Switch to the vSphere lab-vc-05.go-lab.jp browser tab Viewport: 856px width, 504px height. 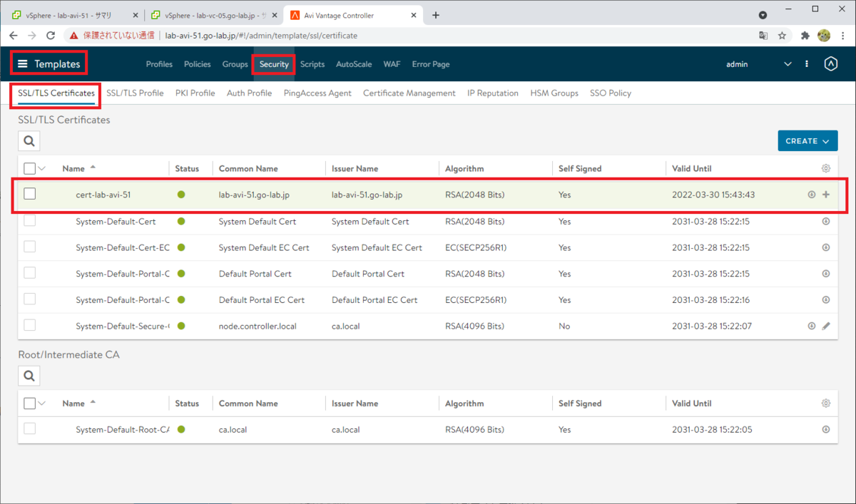coord(214,15)
